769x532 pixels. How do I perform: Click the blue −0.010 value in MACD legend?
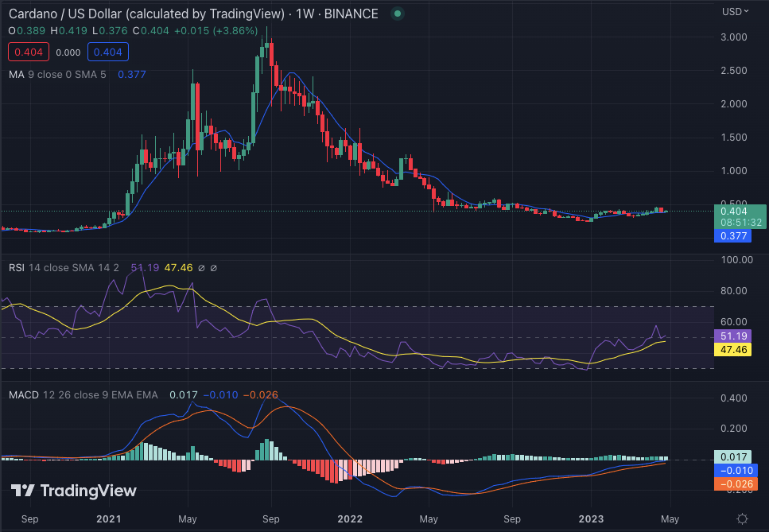pos(220,394)
